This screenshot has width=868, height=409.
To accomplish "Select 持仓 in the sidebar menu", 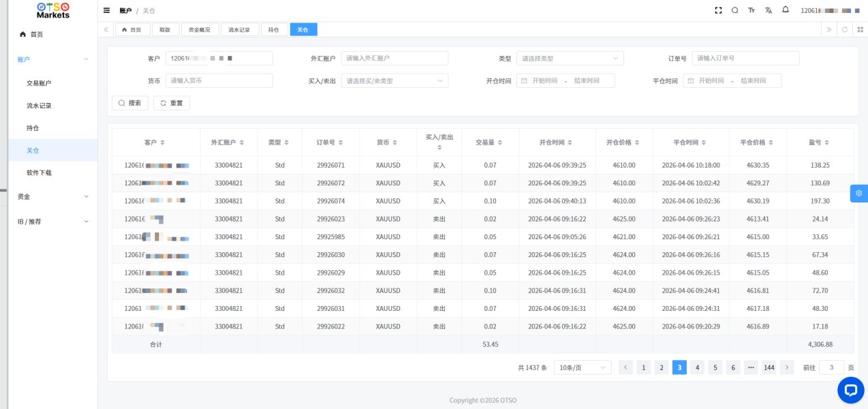I will [x=33, y=127].
